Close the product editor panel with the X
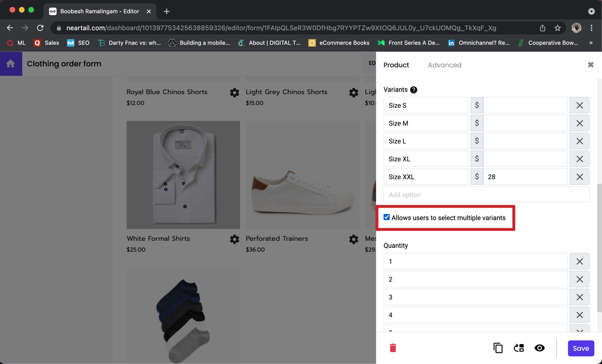This screenshot has width=602, height=364. coord(590,65)
